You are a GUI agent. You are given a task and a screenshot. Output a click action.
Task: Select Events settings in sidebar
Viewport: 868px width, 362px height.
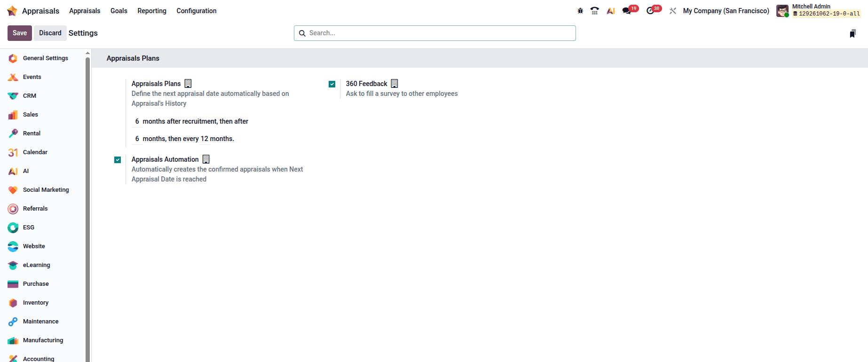(42, 77)
